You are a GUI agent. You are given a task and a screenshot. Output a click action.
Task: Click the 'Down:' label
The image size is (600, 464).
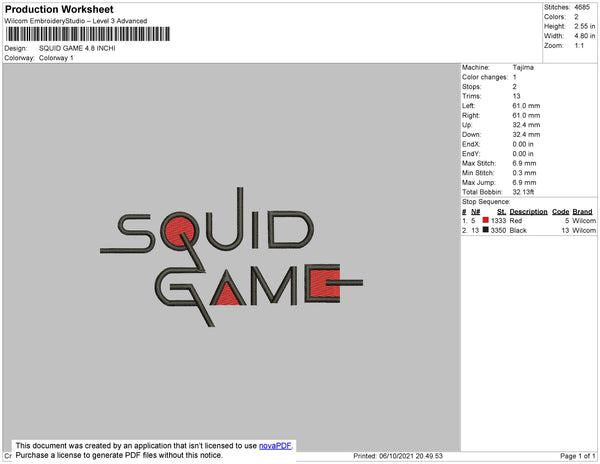(471, 135)
